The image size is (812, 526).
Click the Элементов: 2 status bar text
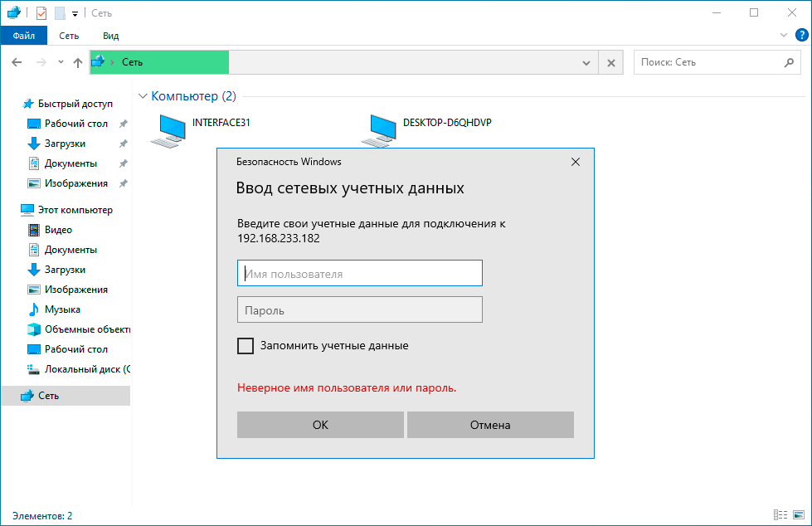(x=42, y=516)
